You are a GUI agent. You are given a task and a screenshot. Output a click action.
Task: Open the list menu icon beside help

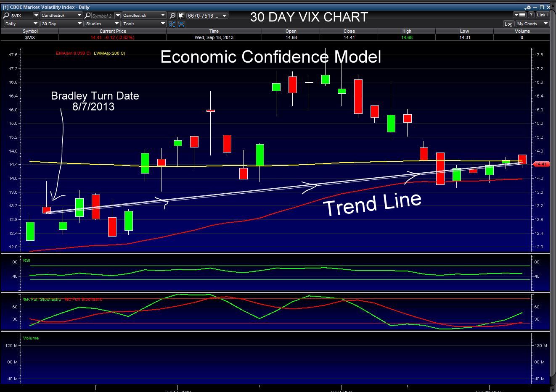coord(520,15)
